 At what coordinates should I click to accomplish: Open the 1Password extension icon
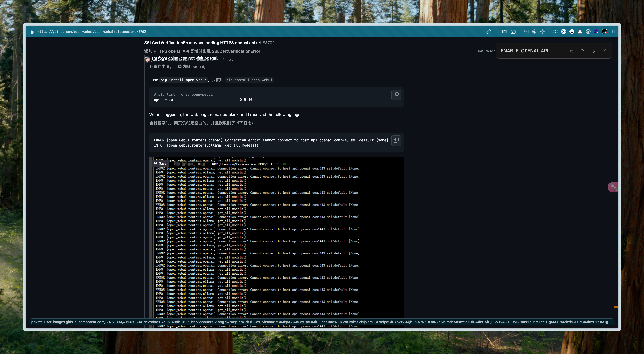click(x=563, y=32)
